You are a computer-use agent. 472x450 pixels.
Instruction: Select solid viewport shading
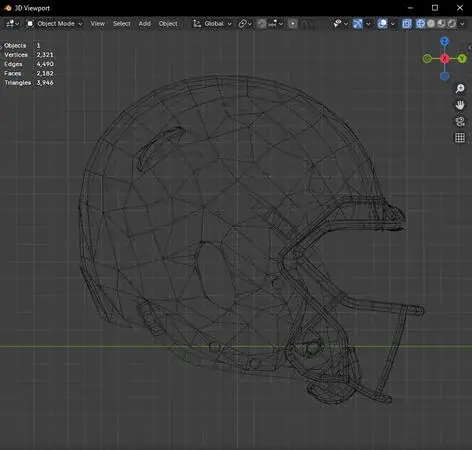tap(431, 24)
